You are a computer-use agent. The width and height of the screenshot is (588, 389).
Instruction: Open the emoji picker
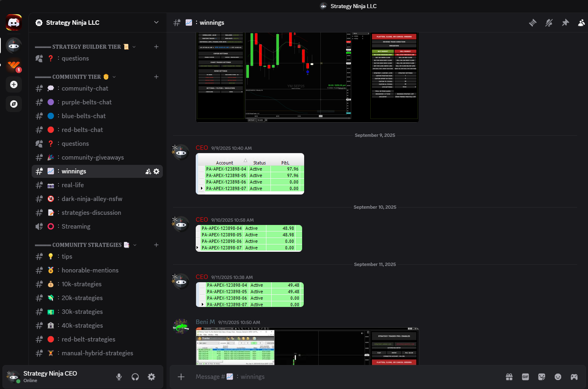coord(558,376)
